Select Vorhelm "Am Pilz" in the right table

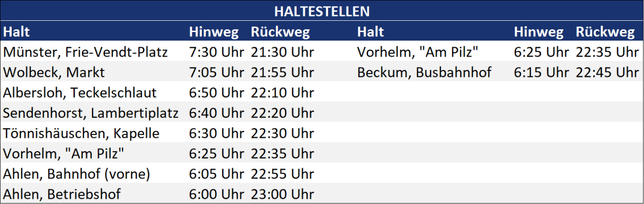click(x=418, y=51)
